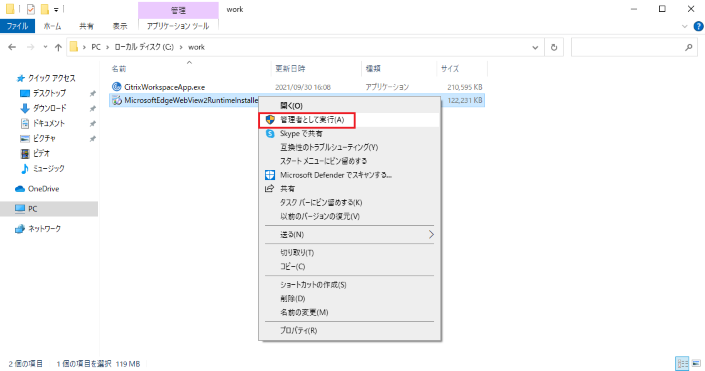The image size is (705, 371).
Task: Choose ショートカットの作成(S)
Action: 313,285
